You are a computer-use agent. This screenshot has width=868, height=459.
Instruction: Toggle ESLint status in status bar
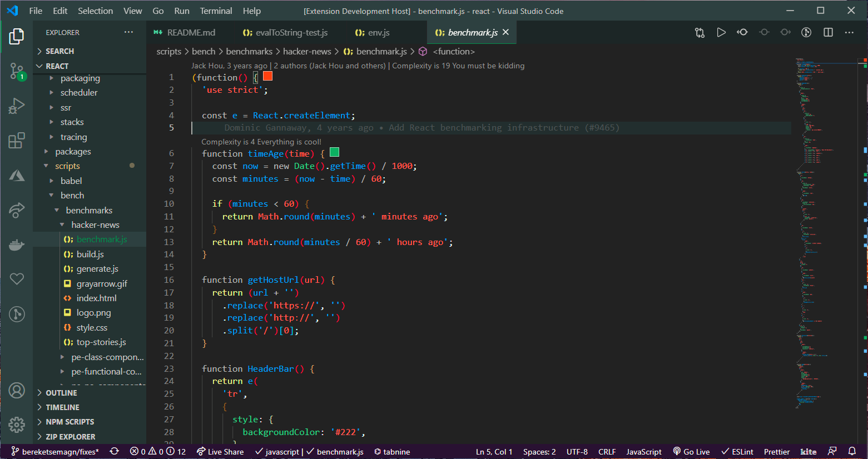pos(737,452)
